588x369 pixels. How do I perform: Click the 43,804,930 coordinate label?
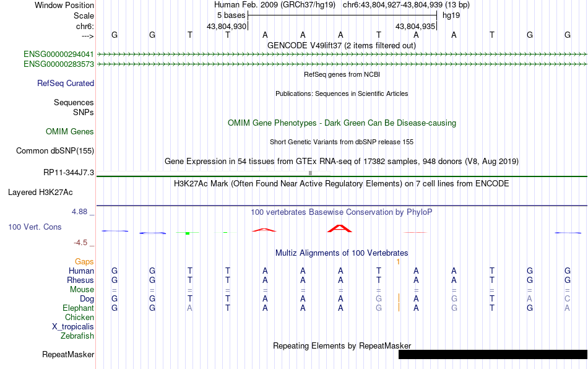227,26
